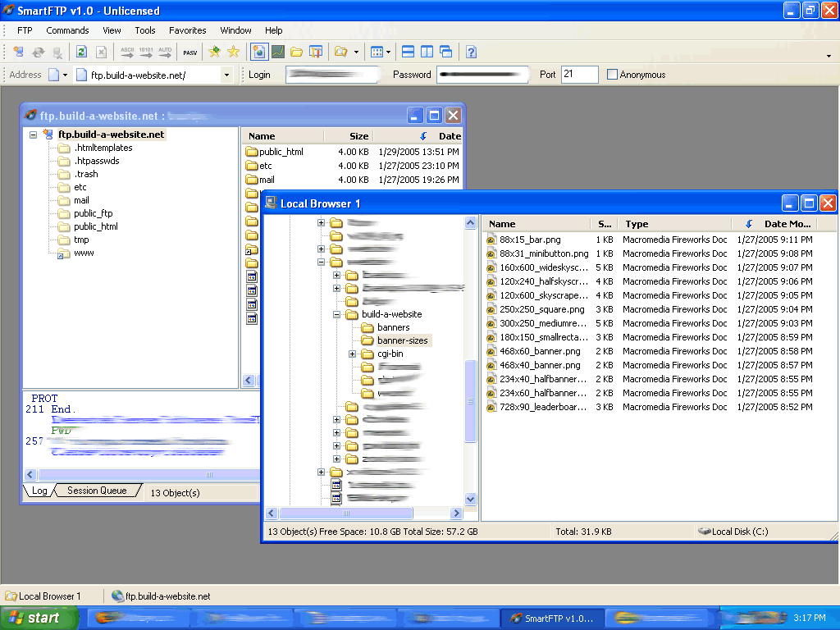
Task: Open a new Local Browser folder icon
Action: (x=296, y=52)
